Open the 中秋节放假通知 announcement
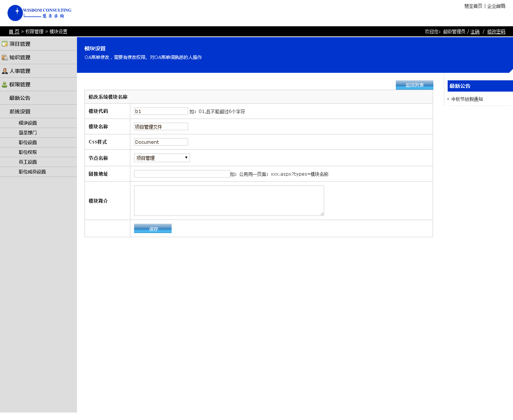 (467, 99)
